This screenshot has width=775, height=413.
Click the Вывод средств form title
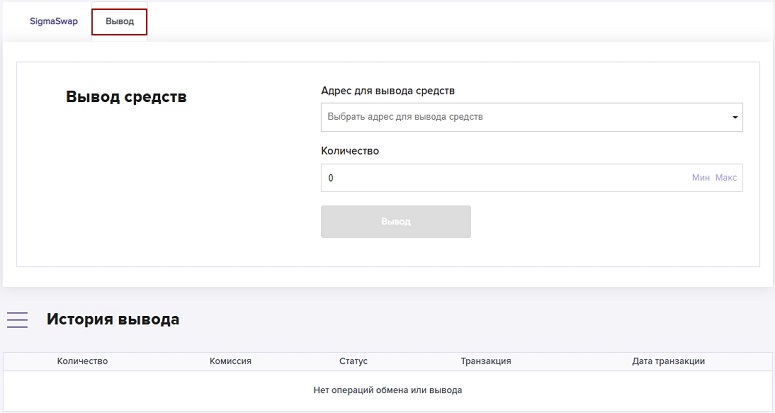[126, 97]
